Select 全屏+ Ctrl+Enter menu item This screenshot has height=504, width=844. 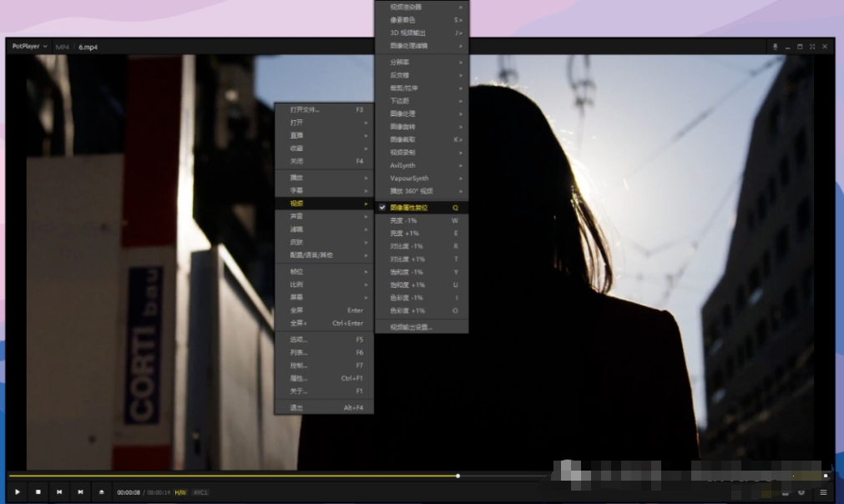pyautogui.click(x=324, y=323)
